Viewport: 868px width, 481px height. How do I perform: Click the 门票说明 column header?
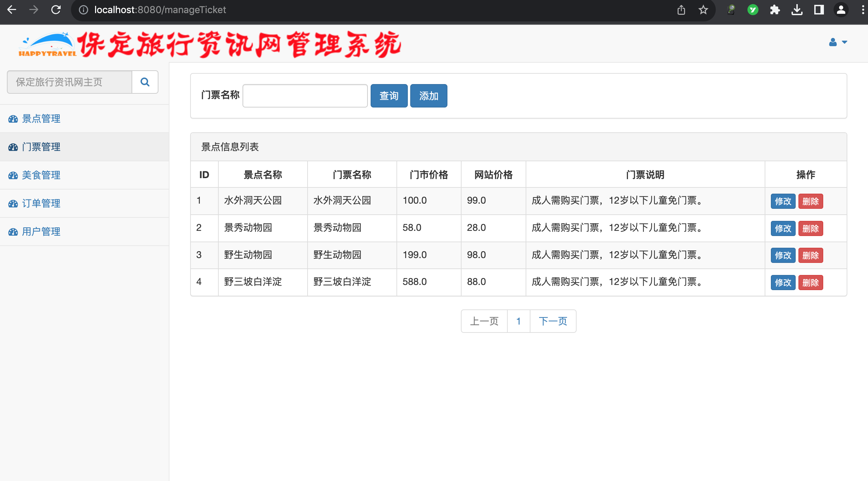(645, 175)
